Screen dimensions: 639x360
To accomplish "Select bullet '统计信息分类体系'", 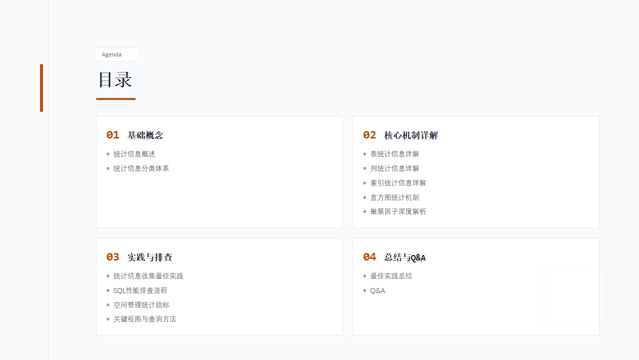I will [x=141, y=168].
